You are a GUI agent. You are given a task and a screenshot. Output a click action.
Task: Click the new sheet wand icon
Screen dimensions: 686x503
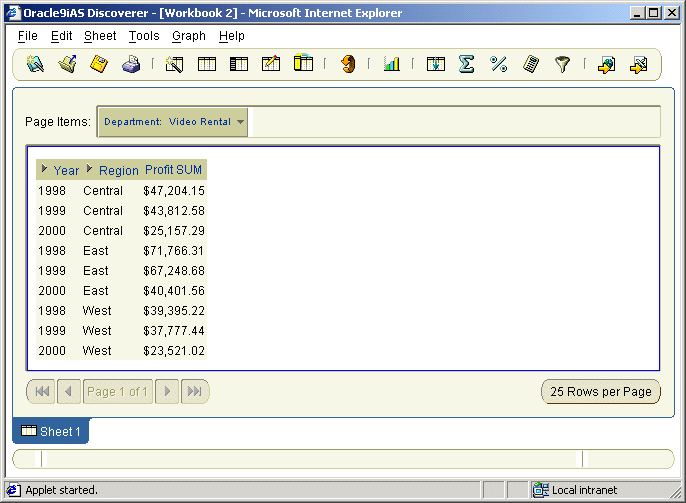[x=175, y=64]
